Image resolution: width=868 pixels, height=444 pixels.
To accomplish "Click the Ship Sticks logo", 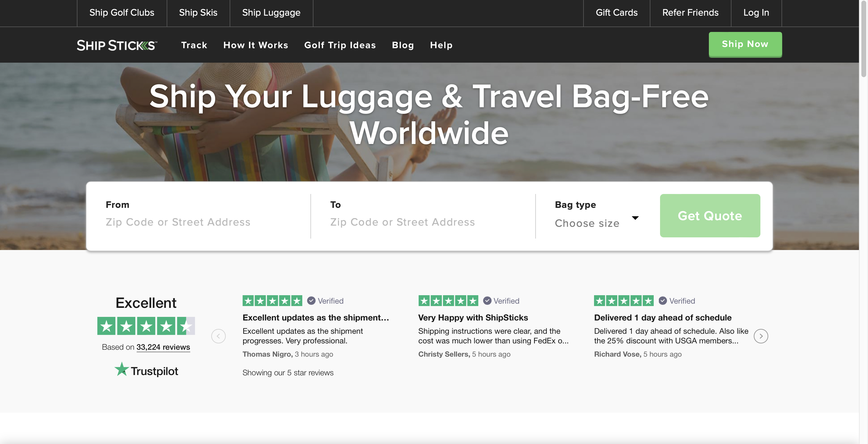I will [117, 45].
